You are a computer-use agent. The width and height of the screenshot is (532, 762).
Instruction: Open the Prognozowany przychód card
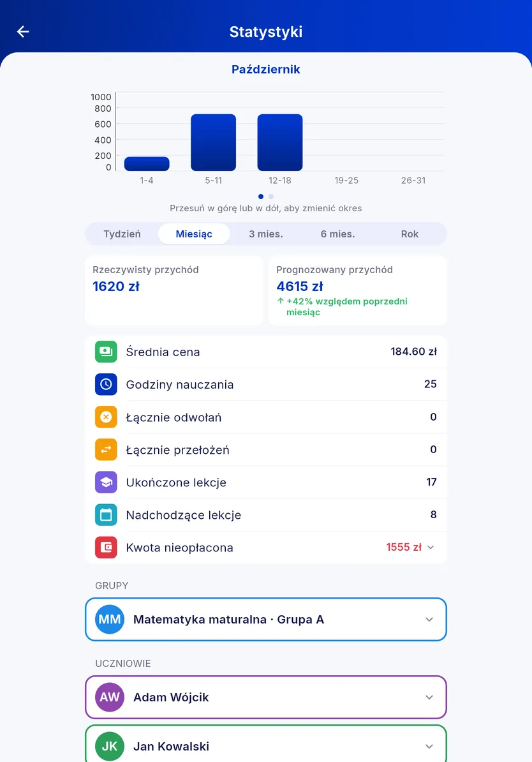click(357, 290)
